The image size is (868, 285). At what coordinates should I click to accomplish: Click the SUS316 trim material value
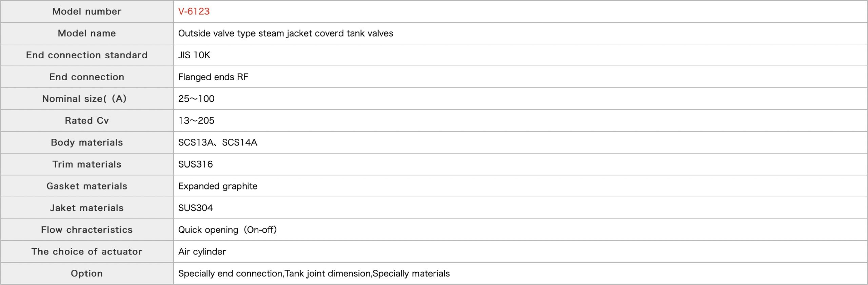click(196, 164)
